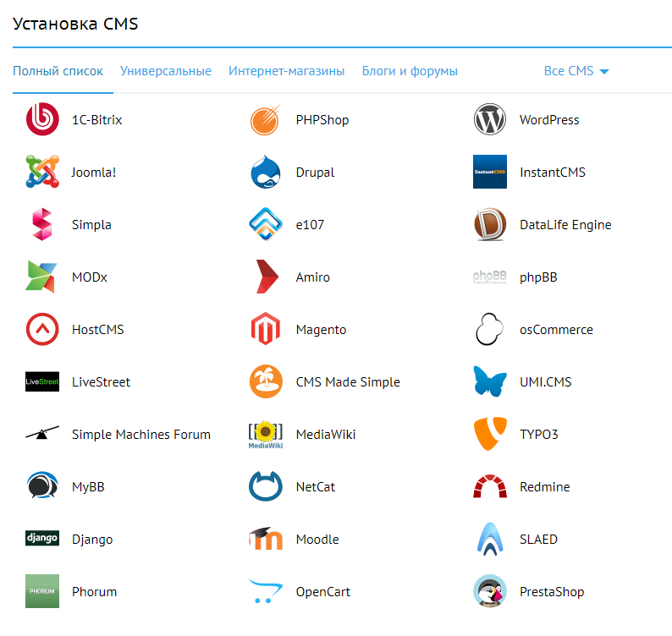Click the SLAED blue A icon
Screen dimensions: 672x636
click(x=490, y=539)
